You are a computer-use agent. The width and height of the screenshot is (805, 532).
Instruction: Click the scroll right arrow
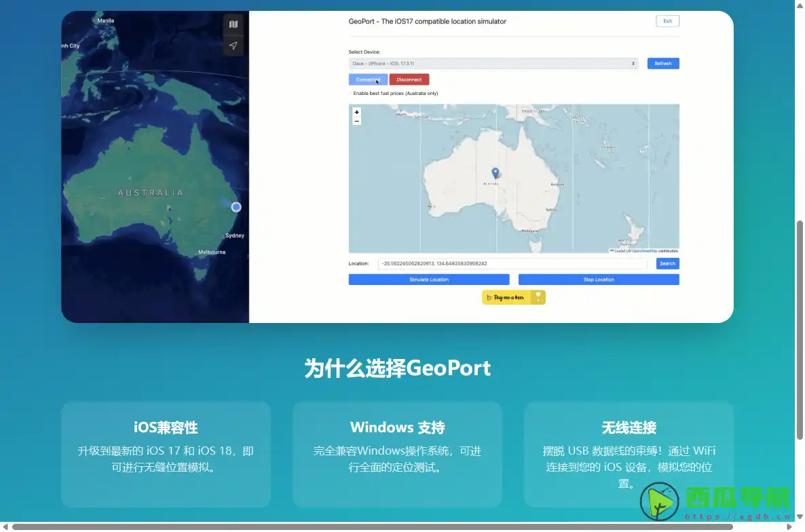coord(789,527)
